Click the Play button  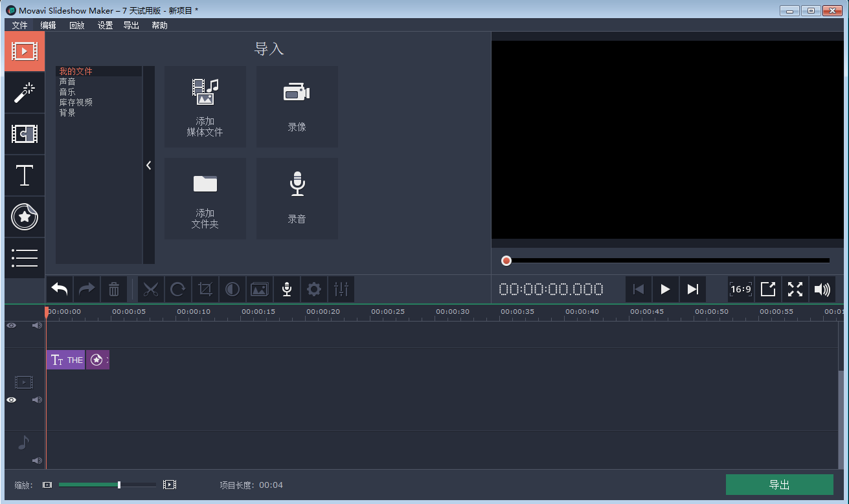pyautogui.click(x=666, y=289)
